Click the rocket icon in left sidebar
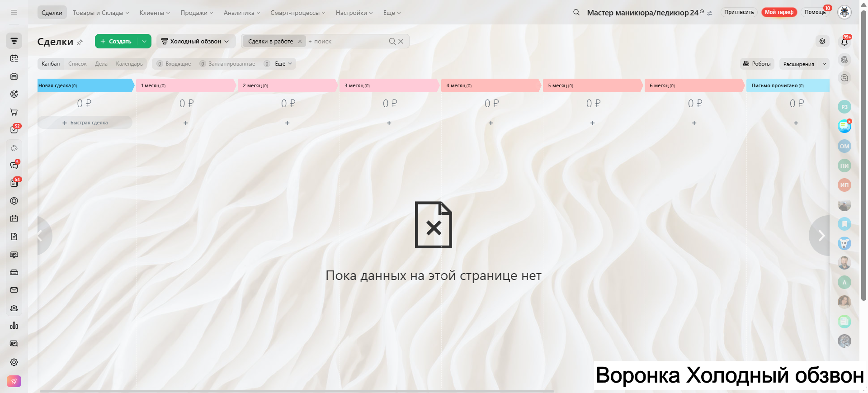 point(14,381)
